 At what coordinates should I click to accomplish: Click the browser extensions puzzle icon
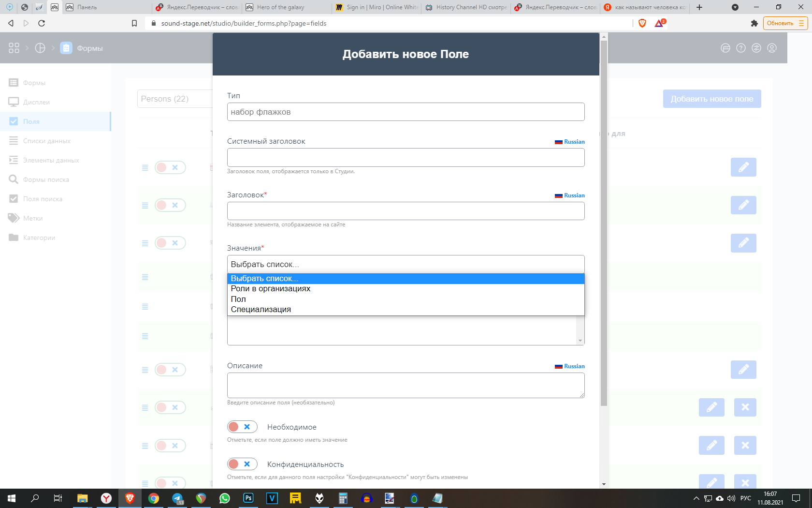(x=754, y=23)
